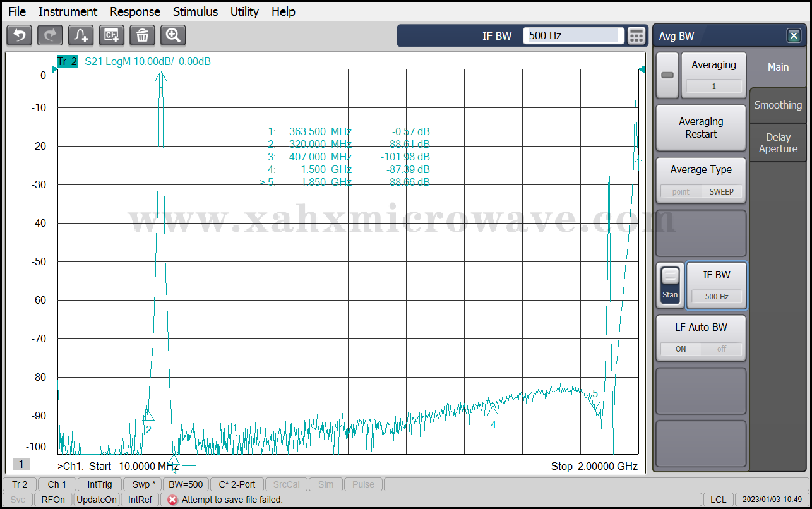812x509 pixels.
Task: Click the Zoom magnifier icon
Action: click(173, 35)
